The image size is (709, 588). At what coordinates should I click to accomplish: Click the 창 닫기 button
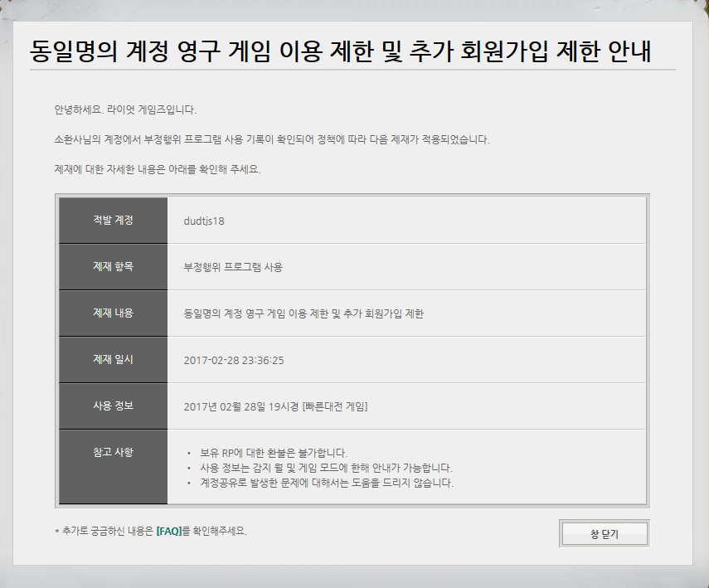click(605, 534)
